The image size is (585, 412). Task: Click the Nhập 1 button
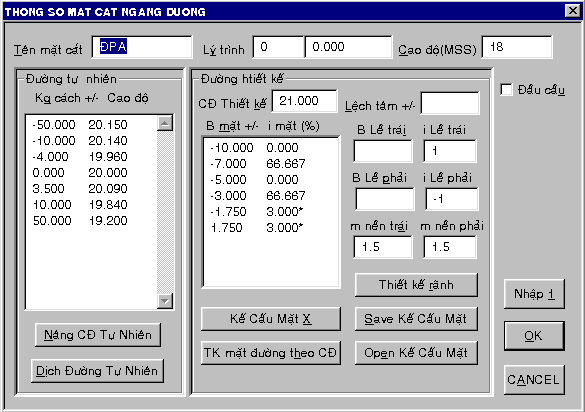(534, 294)
